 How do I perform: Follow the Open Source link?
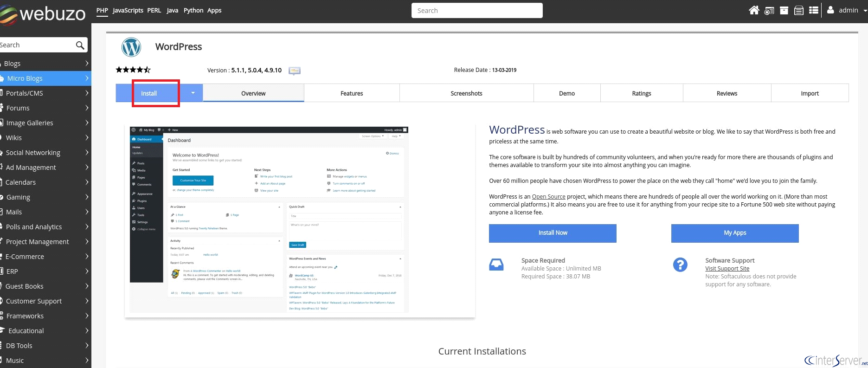[x=549, y=196]
